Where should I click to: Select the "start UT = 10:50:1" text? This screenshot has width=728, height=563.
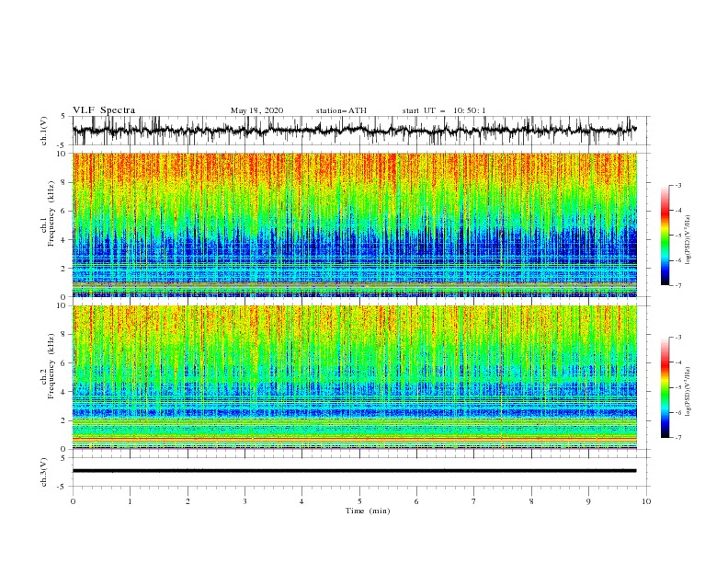click(x=444, y=110)
